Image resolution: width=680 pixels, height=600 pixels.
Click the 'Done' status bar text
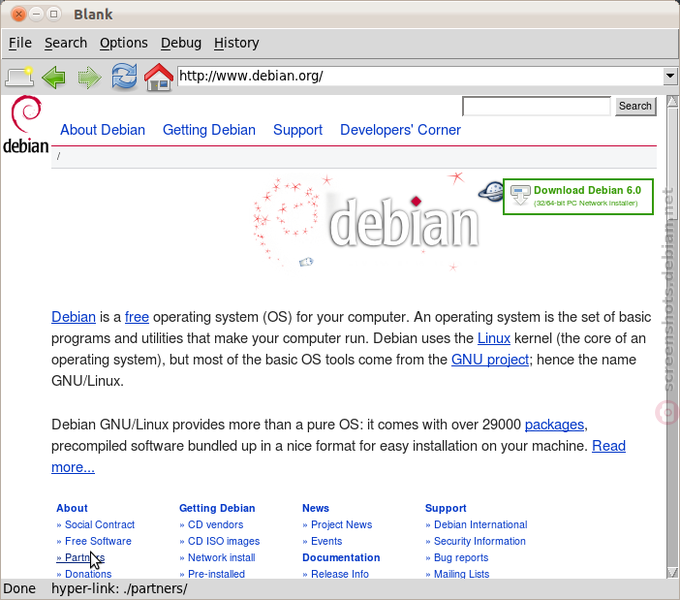click(x=20, y=588)
